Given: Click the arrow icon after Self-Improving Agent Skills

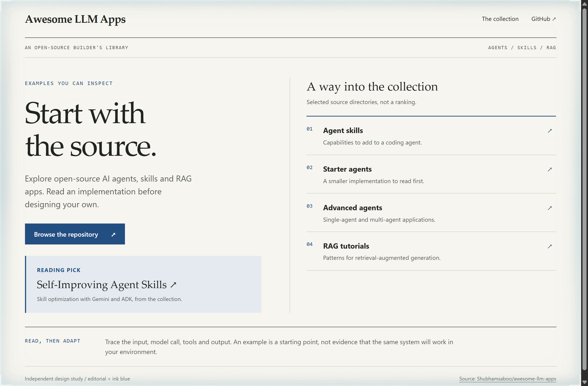Looking at the screenshot, I should click(173, 285).
